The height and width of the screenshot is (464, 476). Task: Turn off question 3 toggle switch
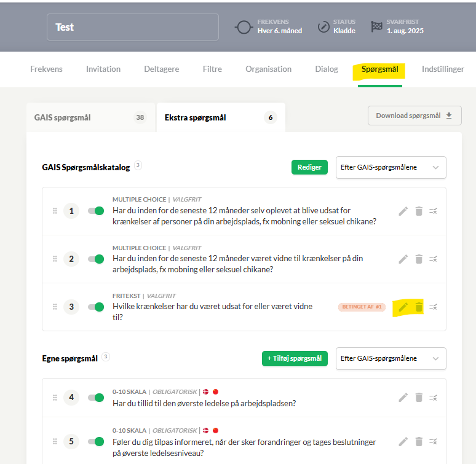click(96, 307)
